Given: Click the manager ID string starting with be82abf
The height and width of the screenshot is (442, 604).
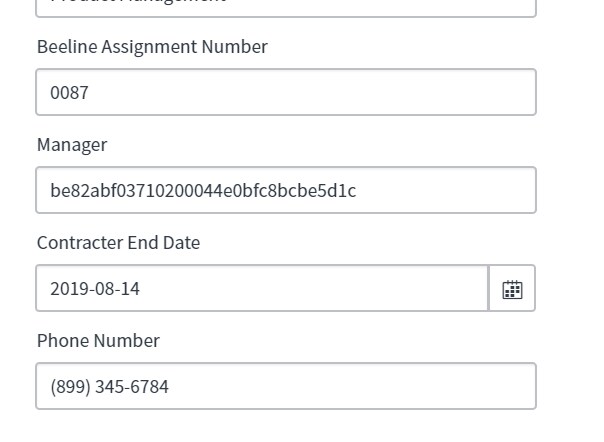Looking at the screenshot, I should [203, 190].
